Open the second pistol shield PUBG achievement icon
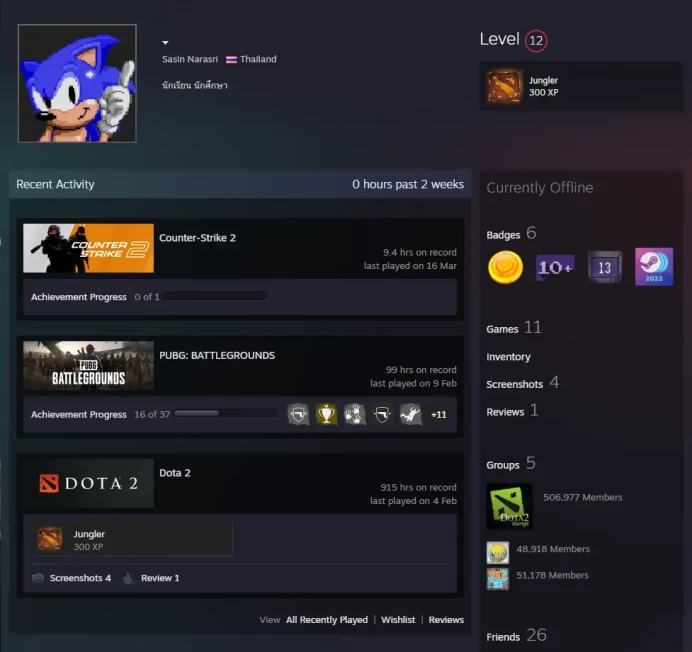 click(x=382, y=415)
